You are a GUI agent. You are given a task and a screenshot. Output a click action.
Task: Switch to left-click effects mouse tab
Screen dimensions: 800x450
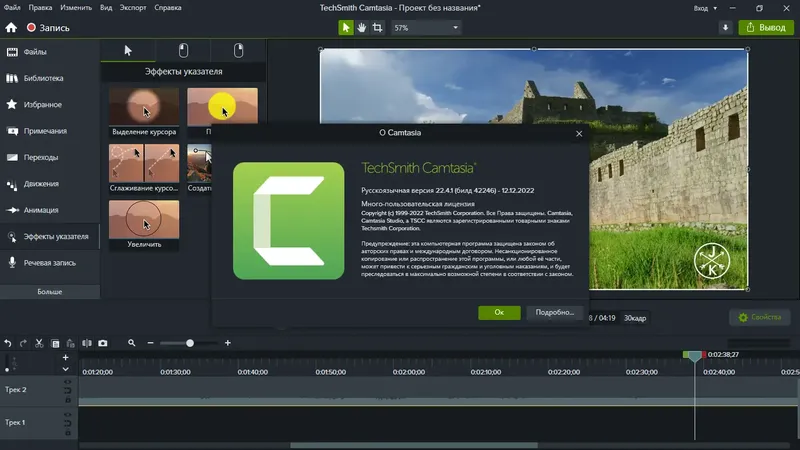coord(183,51)
